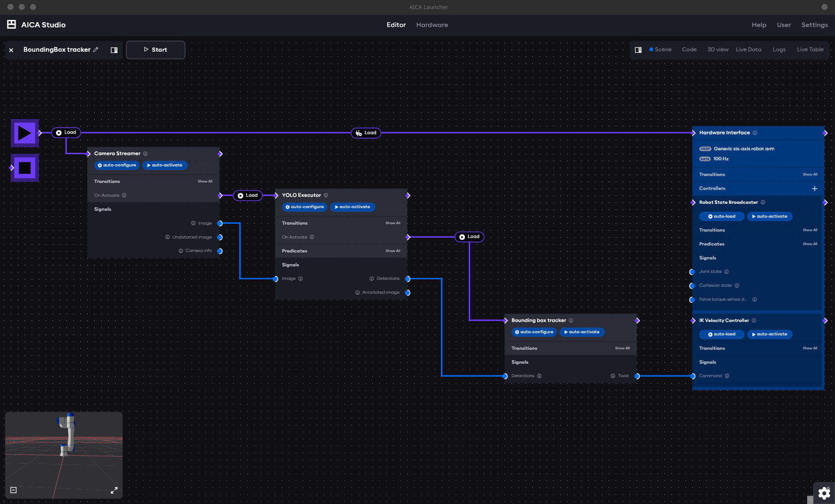
Task: Toggle auto-configure on Camera Streamer
Action: tap(117, 165)
